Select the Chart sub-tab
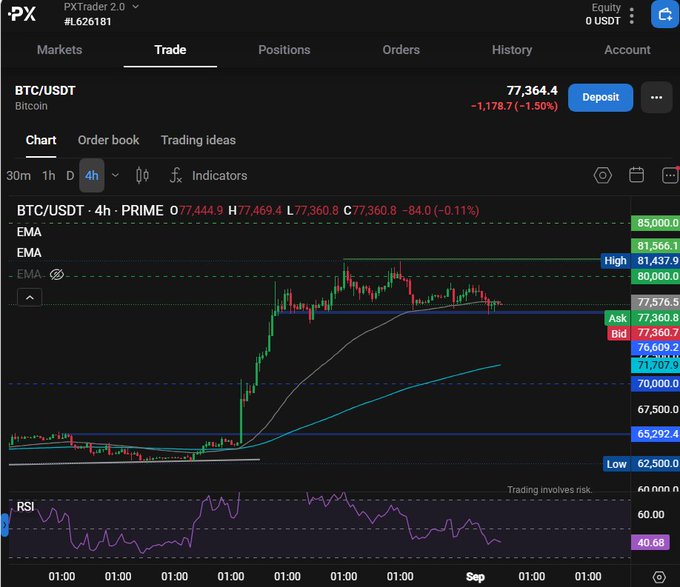The width and height of the screenshot is (680, 587). click(41, 140)
